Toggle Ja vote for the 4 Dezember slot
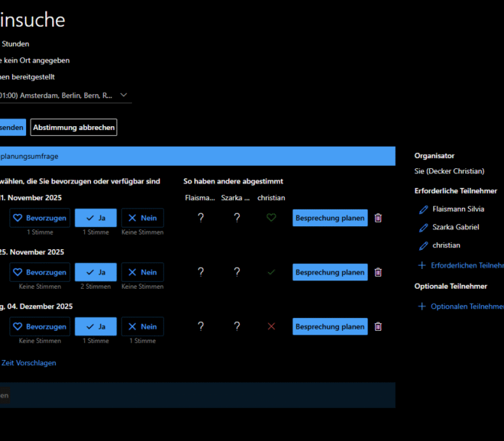This screenshot has width=504, height=441. (x=95, y=326)
